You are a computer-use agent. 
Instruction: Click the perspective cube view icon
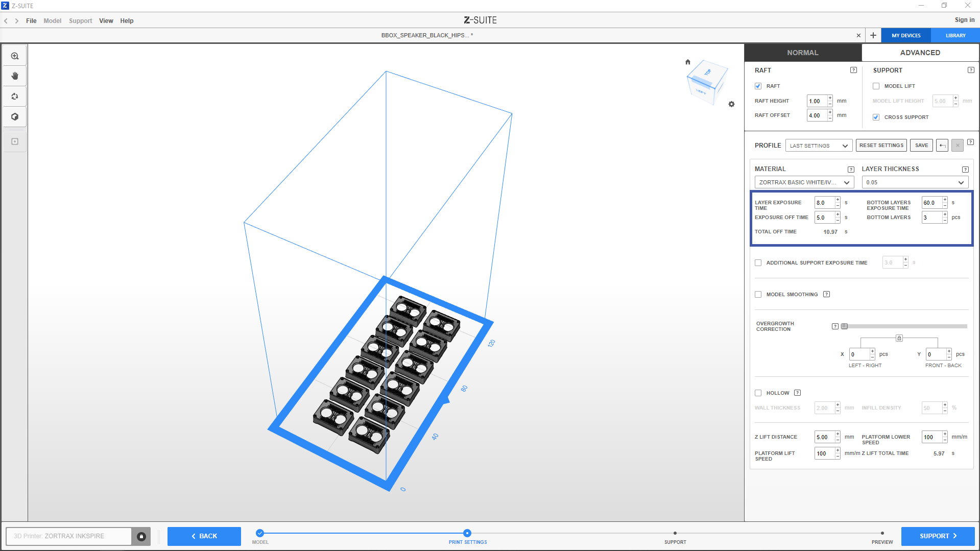pos(15,117)
